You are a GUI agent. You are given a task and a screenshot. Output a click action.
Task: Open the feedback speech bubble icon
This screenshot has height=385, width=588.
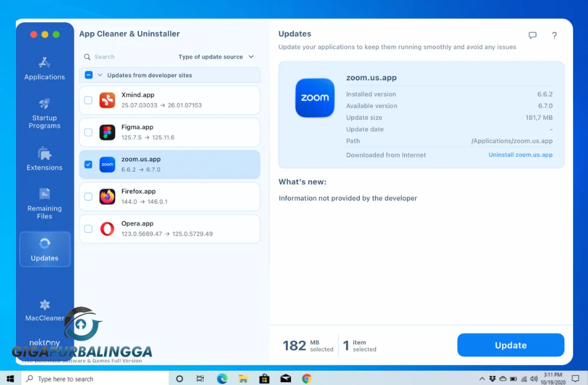coord(532,35)
